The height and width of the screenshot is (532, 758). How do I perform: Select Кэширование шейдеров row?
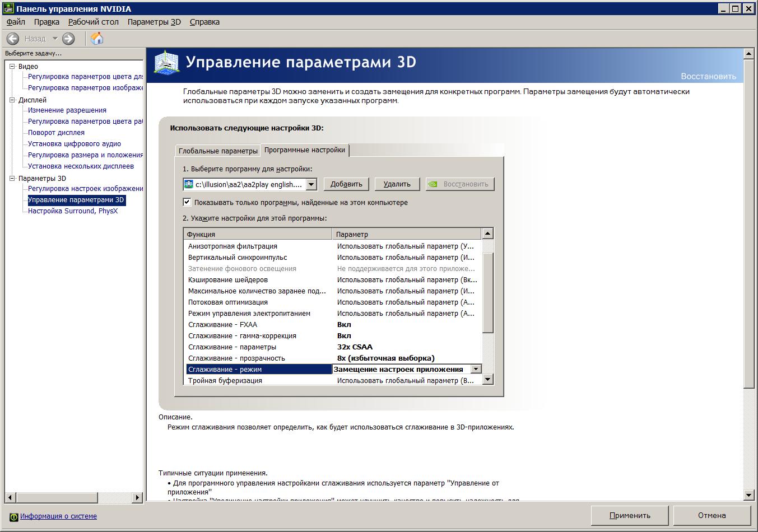[333, 279]
